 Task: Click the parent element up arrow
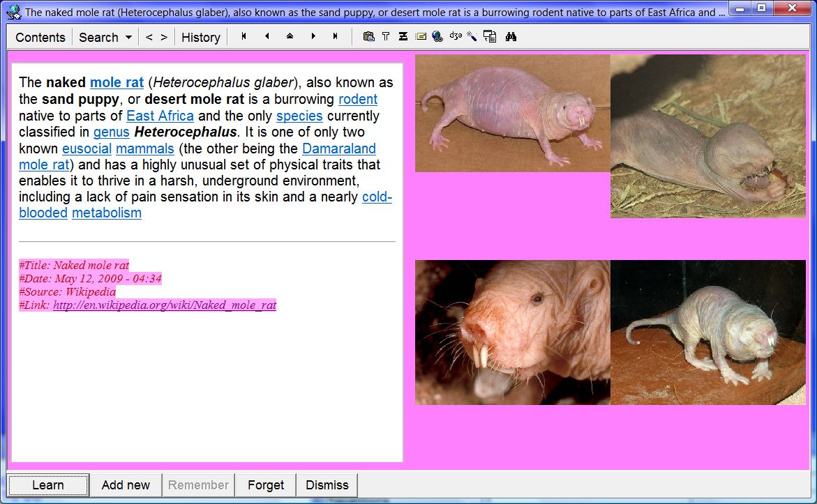(x=290, y=36)
